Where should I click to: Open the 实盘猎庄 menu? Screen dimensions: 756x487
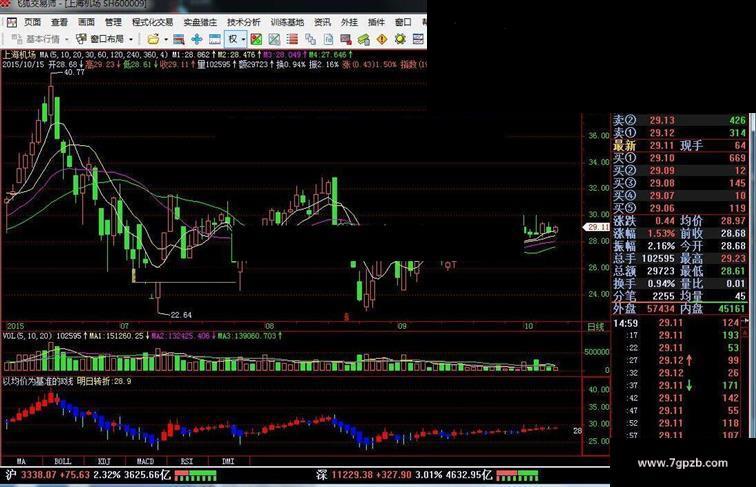coord(200,22)
